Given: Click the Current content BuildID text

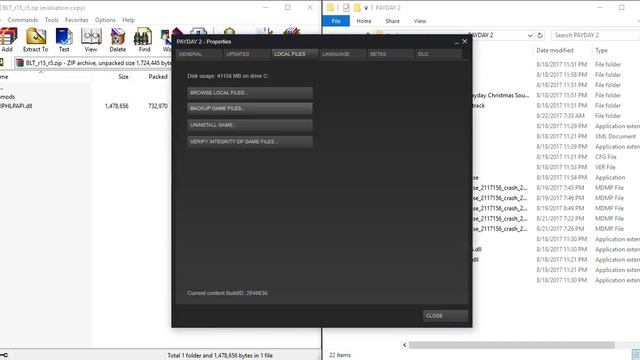Looking at the screenshot, I should click(227, 293).
